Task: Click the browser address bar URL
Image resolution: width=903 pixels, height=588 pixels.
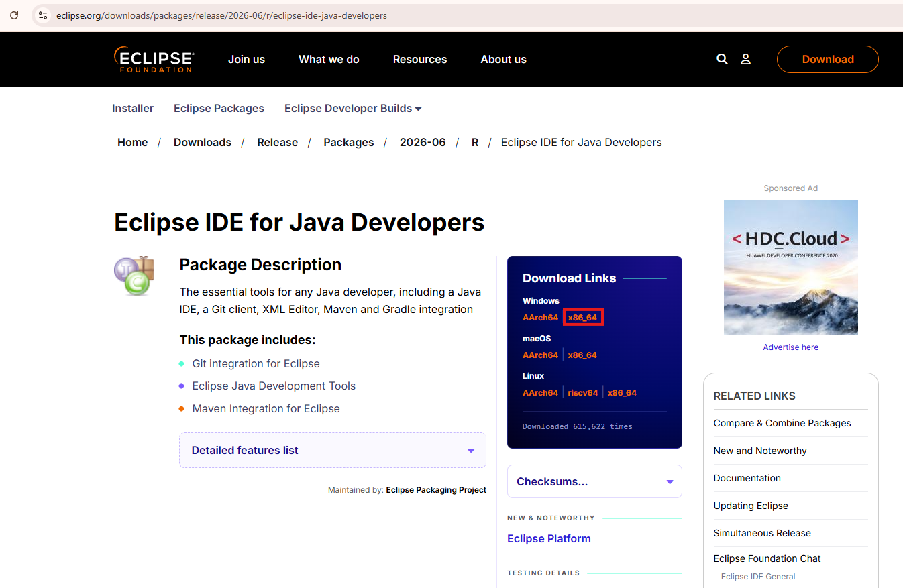Action: point(221,15)
